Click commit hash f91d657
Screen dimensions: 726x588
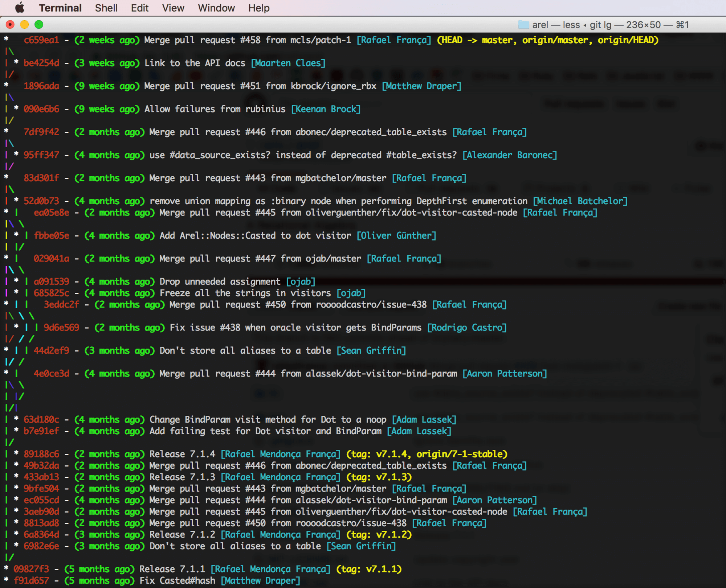tap(31, 581)
